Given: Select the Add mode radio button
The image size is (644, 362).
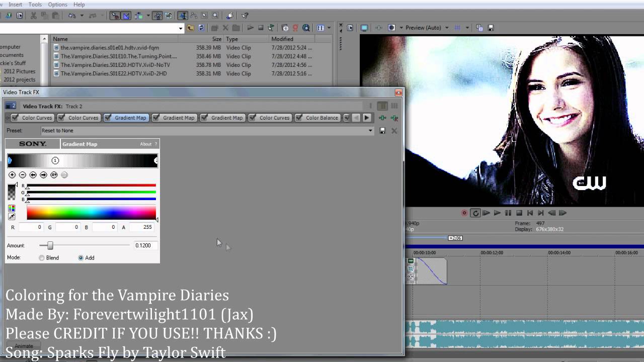Looking at the screenshot, I should pyautogui.click(x=80, y=258).
